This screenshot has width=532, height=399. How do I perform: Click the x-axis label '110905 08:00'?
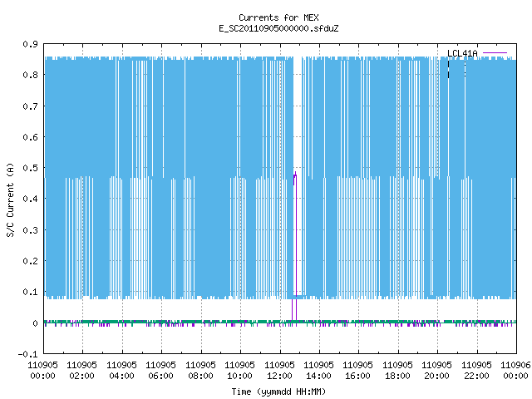pos(200,371)
